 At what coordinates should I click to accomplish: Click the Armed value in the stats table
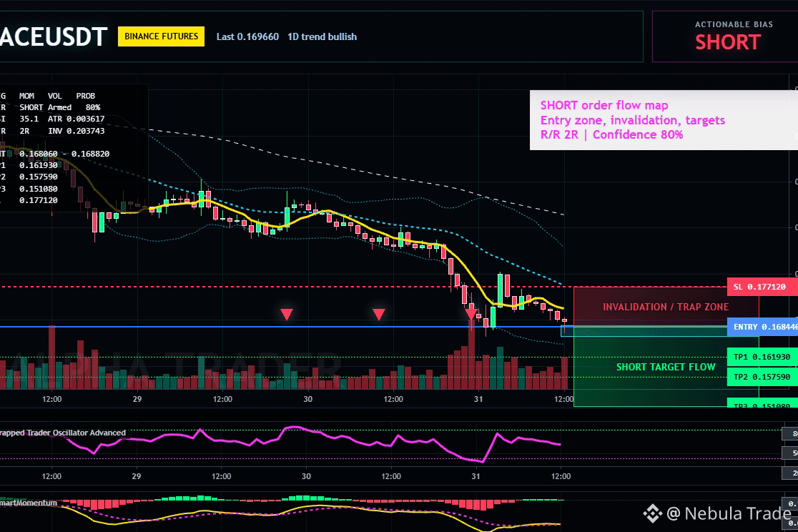coord(59,107)
